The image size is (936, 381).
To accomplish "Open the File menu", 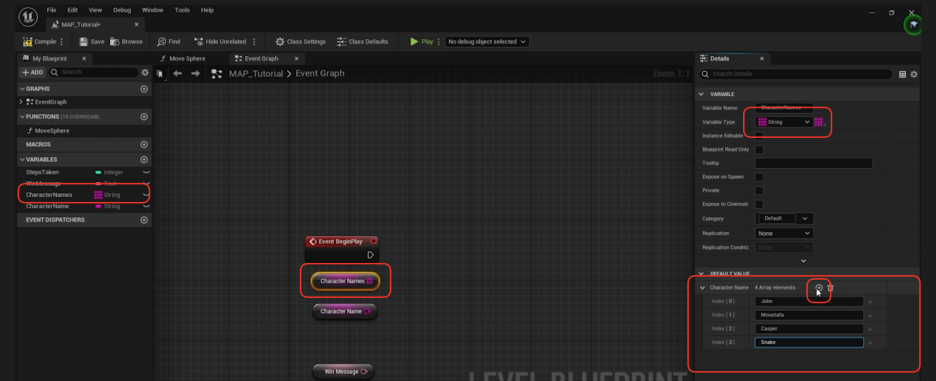I will click(51, 10).
